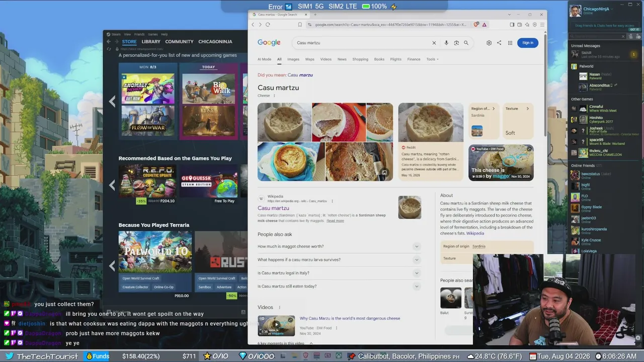
Task: Open the View menu in Steam
Action: click(x=127, y=34)
